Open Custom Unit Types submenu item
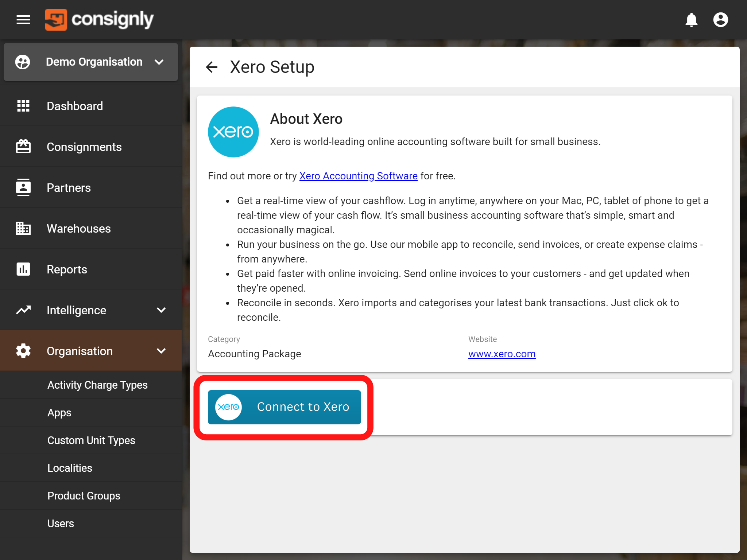 pos(91,440)
